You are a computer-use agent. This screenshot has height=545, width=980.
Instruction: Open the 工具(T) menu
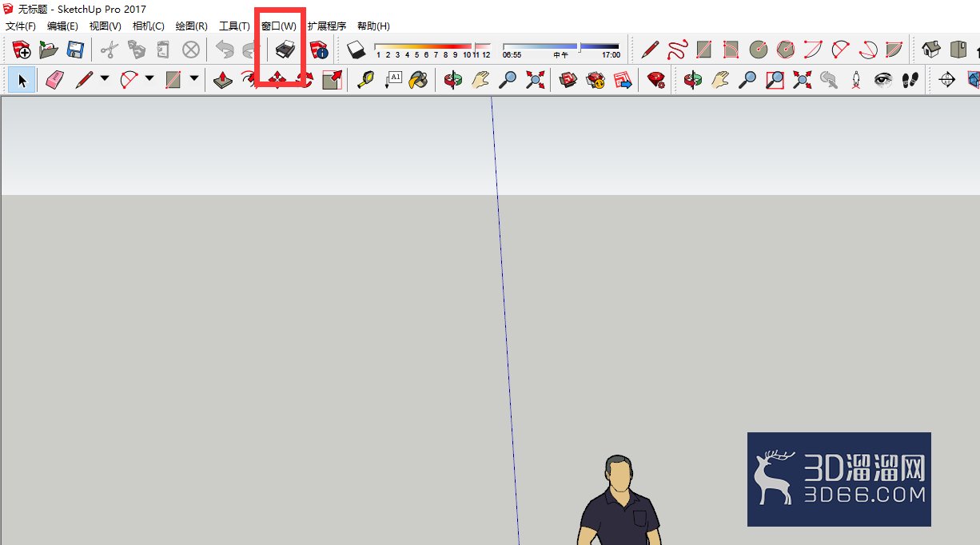(234, 26)
